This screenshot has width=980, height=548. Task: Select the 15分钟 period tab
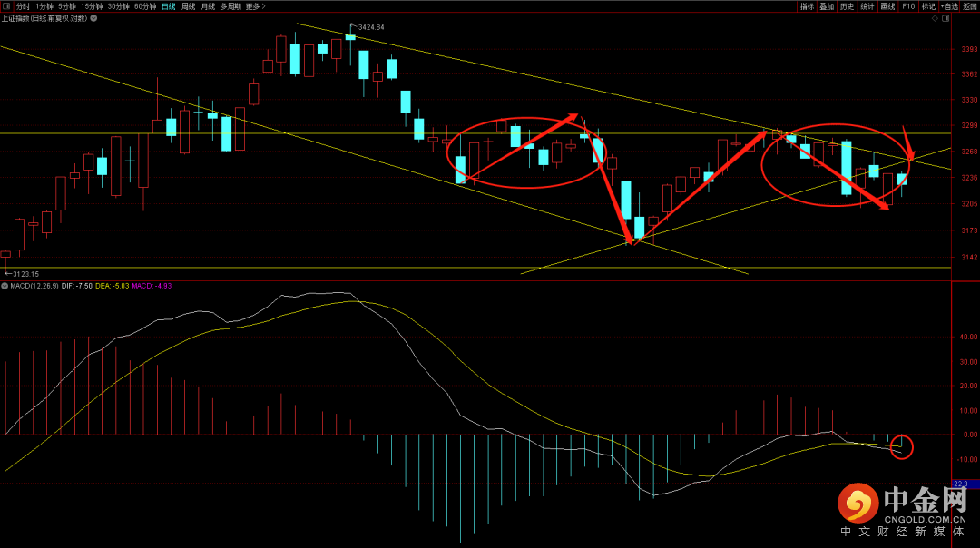(x=92, y=6)
